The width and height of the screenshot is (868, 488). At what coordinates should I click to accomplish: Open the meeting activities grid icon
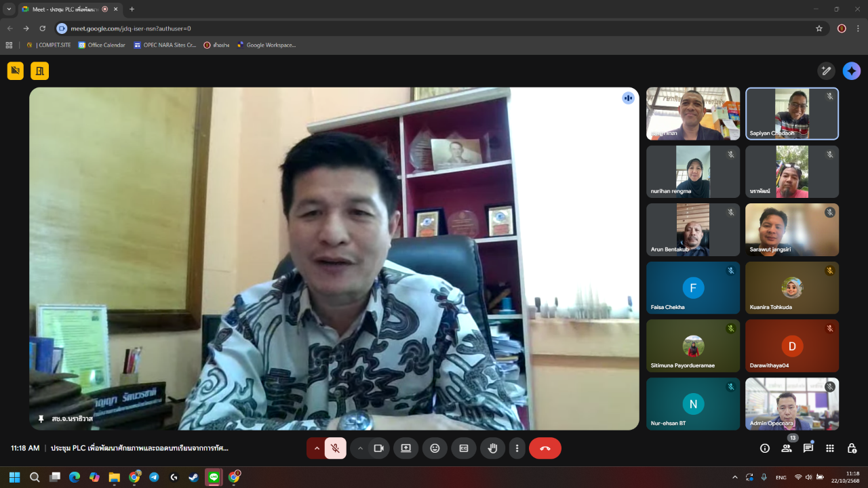pyautogui.click(x=830, y=448)
